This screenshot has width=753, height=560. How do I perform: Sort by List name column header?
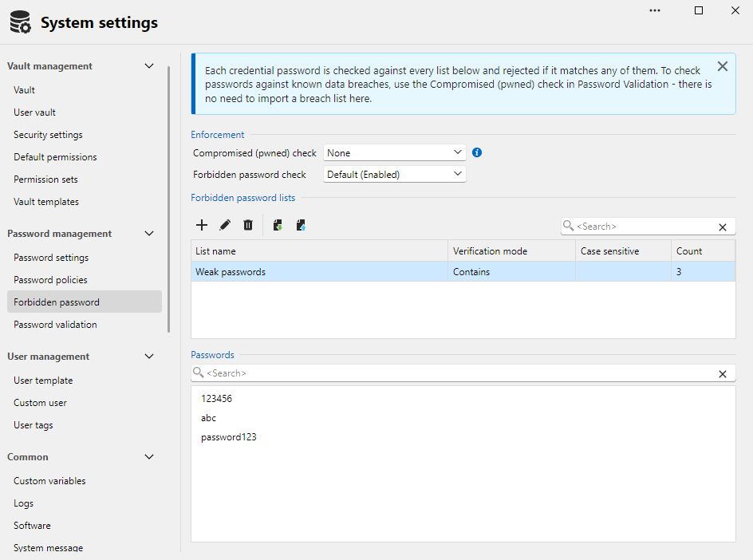[319, 250]
